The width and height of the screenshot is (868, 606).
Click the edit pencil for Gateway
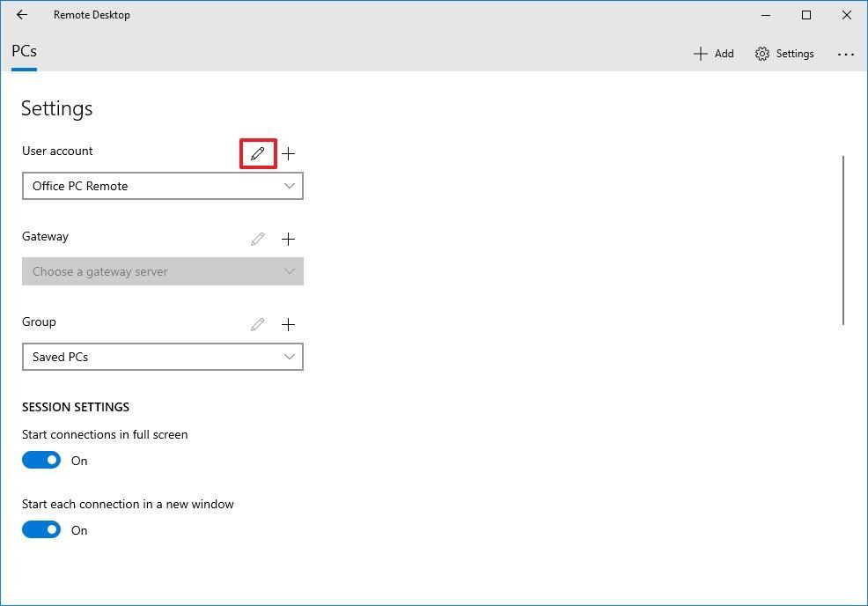click(256, 239)
